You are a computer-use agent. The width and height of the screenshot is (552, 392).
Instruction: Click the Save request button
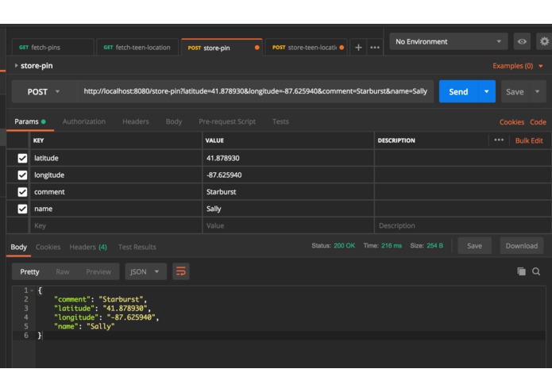[x=515, y=92]
